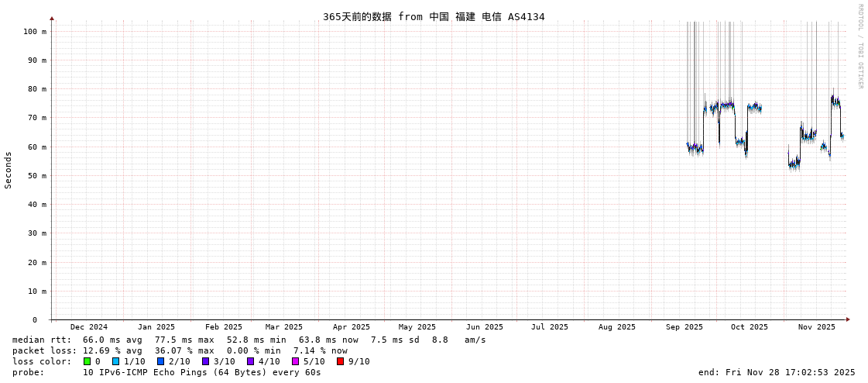
Task: Select the packet loss statistics line
Action: [x=180, y=350]
